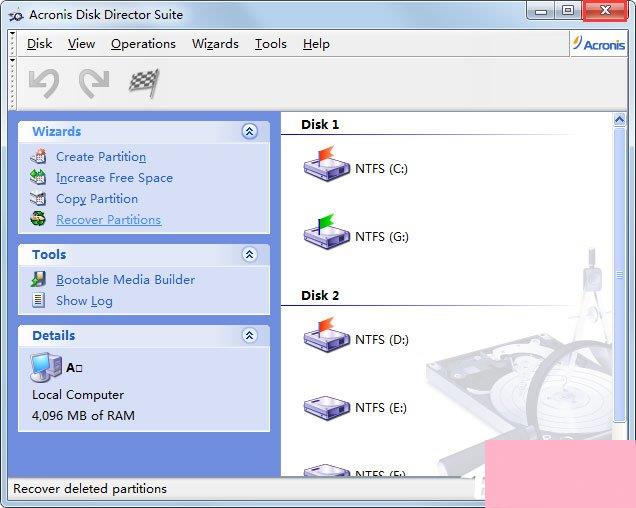Click the Recover Partitions wizard icon

[x=38, y=219]
